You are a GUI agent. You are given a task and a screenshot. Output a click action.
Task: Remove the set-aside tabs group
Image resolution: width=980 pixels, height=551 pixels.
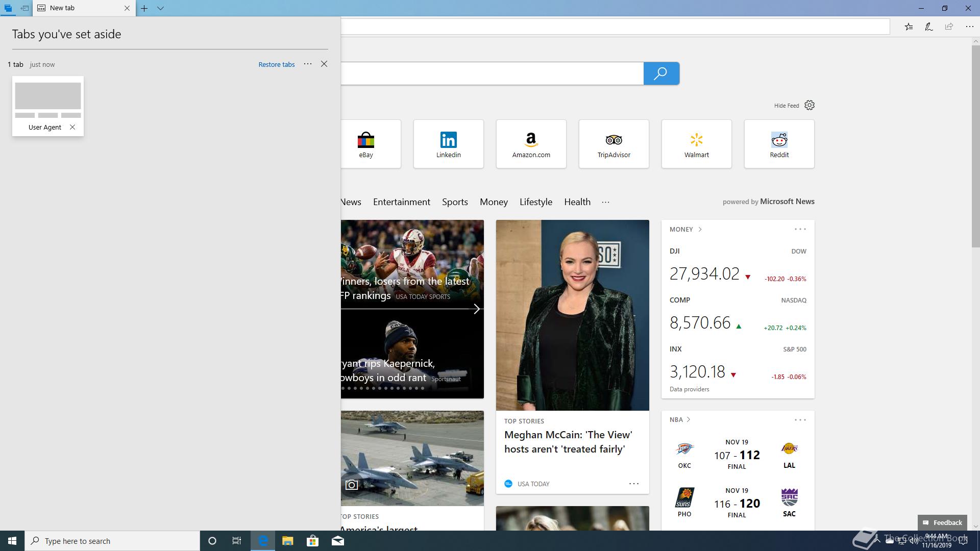pyautogui.click(x=324, y=64)
